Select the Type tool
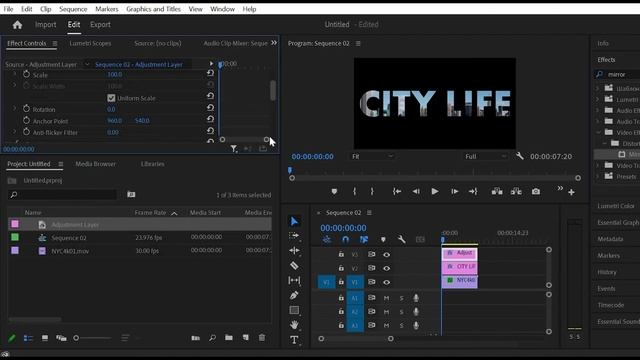The image size is (640, 360). click(x=294, y=340)
